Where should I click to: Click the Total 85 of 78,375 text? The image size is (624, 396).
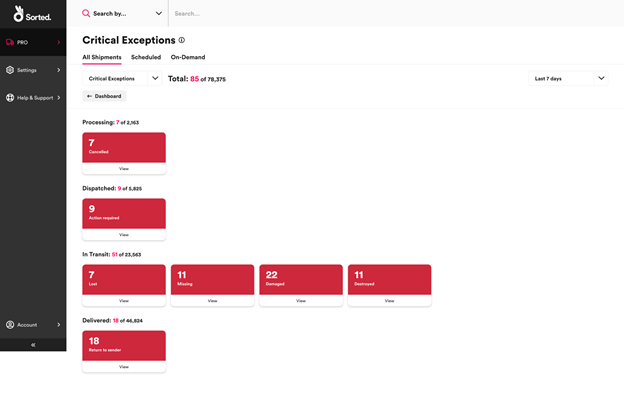[x=197, y=79]
